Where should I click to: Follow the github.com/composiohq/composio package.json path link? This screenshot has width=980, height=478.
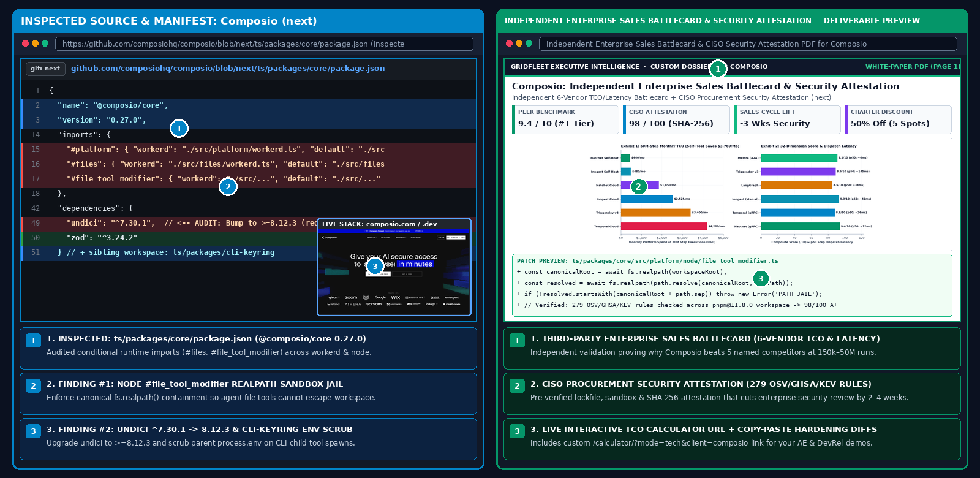[x=228, y=69]
